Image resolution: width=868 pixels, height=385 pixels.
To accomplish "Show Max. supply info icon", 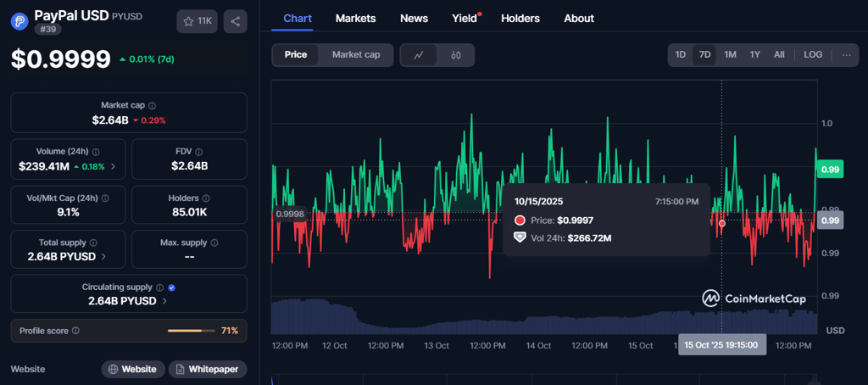I will 214,243.
